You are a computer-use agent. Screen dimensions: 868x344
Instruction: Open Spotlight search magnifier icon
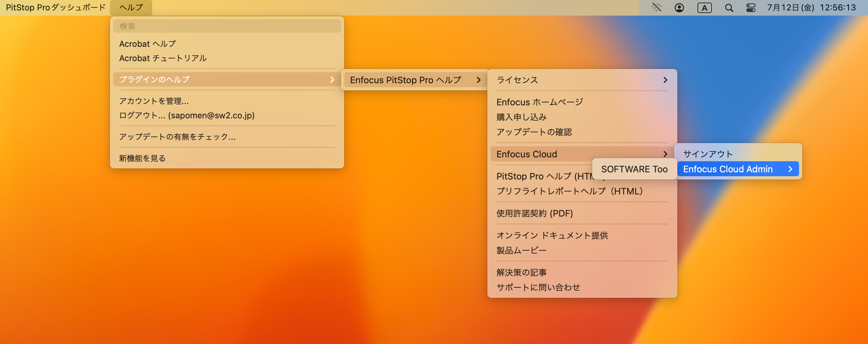coord(729,7)
